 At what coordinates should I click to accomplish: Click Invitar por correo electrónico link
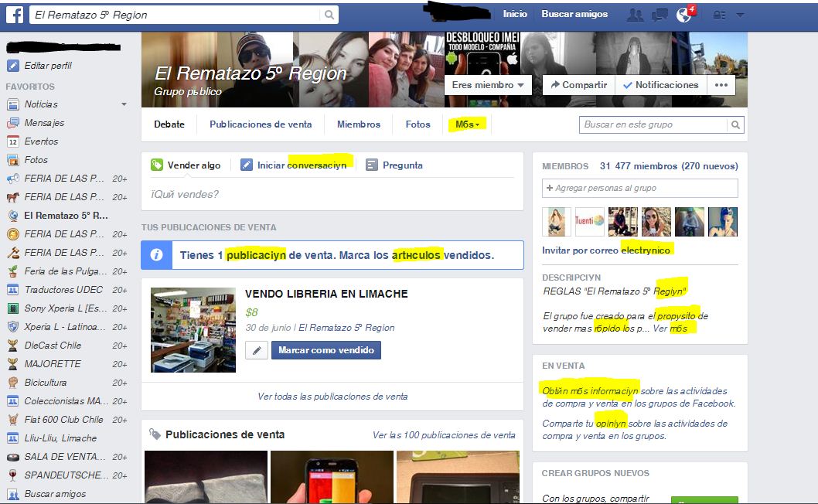tap(606, 250)
